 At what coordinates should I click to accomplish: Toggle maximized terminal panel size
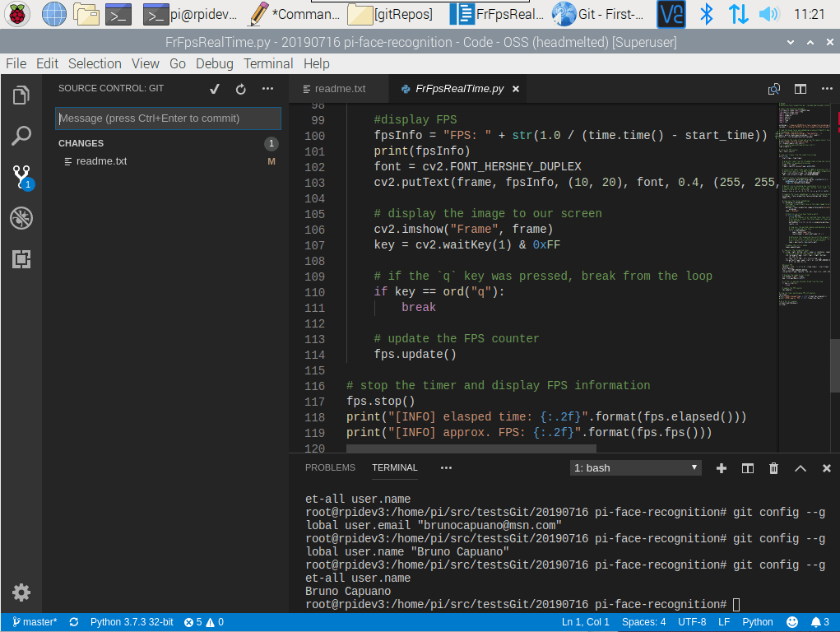(x=800, y=468)
